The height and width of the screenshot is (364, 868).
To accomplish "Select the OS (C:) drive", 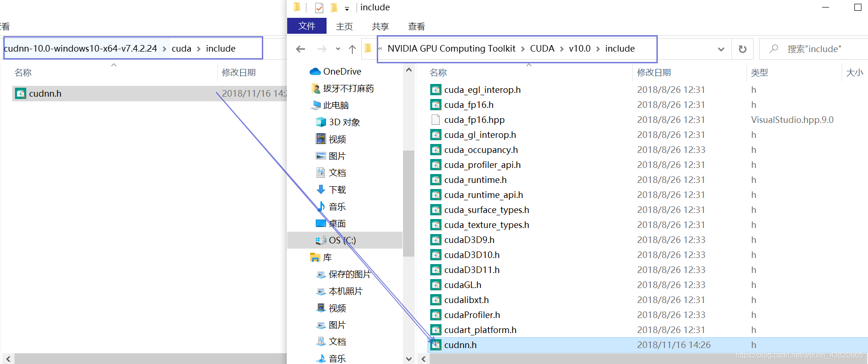I will [345, 240].
